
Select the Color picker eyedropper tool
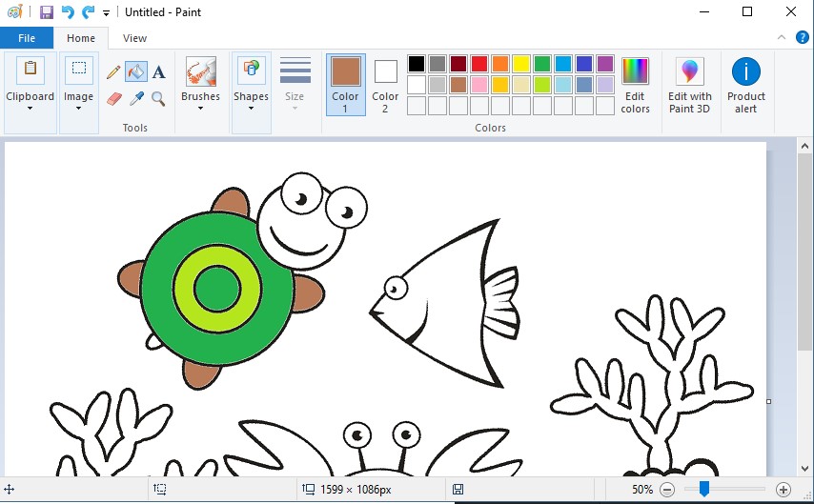[136, 99]
